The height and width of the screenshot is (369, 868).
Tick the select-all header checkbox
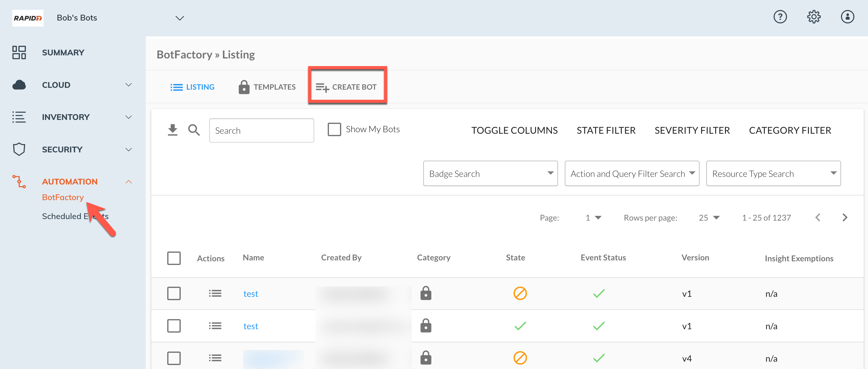click(x=174, y=258)
